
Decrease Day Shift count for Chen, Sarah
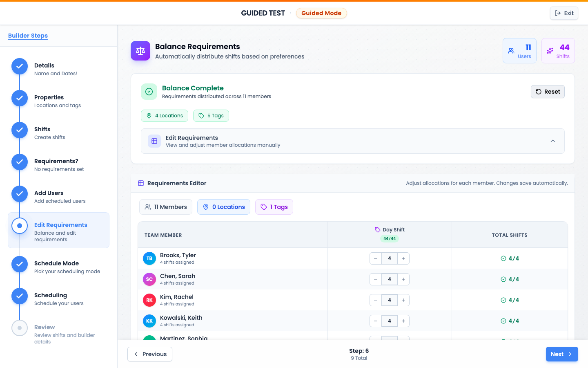(x=376, y=279)
